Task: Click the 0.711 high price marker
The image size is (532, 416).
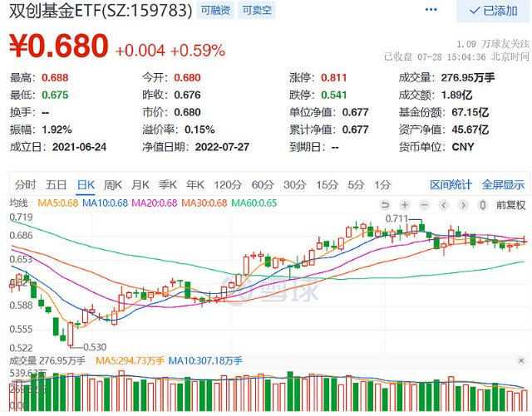Action: click(x=397, y=218)
